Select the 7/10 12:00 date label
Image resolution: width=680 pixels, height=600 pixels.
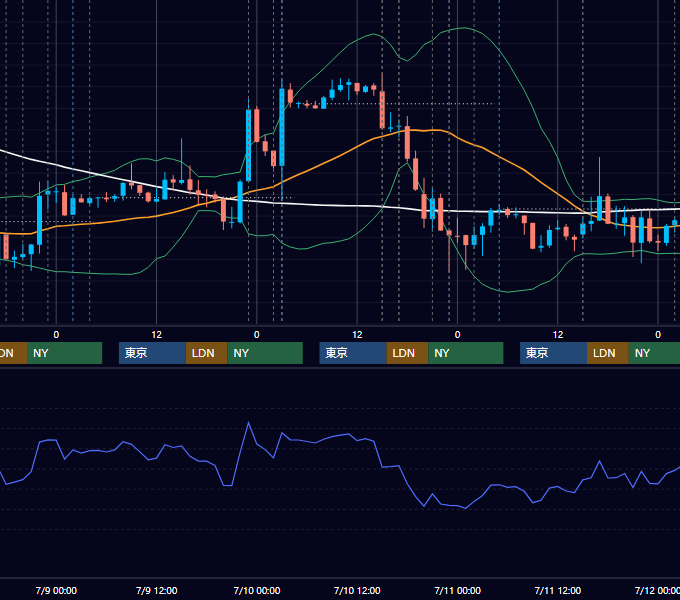pos(357,590)
